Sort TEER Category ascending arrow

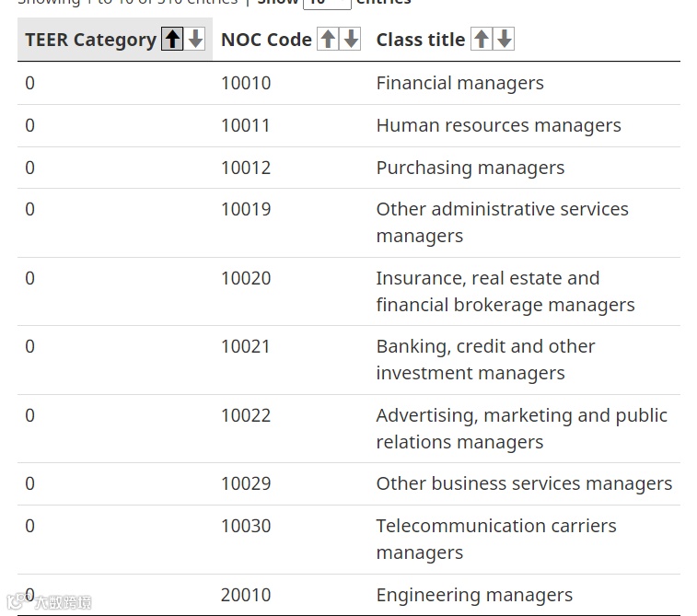(x=172, y=39)
